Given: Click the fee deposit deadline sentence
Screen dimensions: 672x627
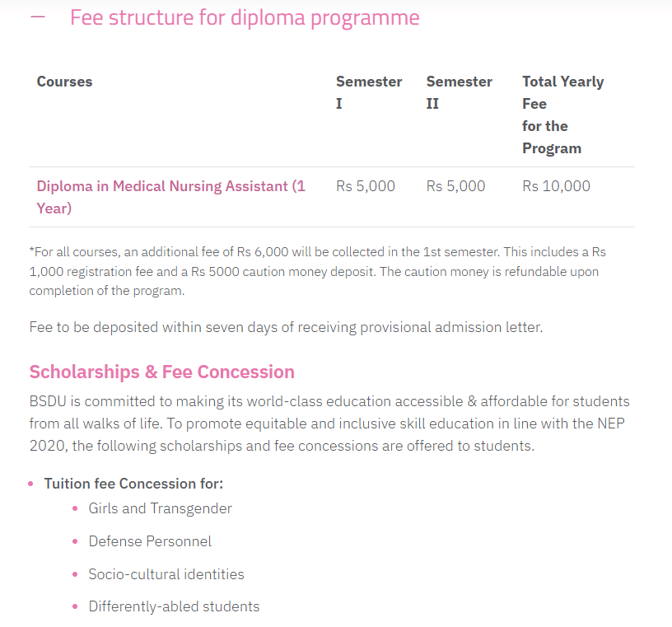Looking at the screenshot, I should tap(286, 327).
